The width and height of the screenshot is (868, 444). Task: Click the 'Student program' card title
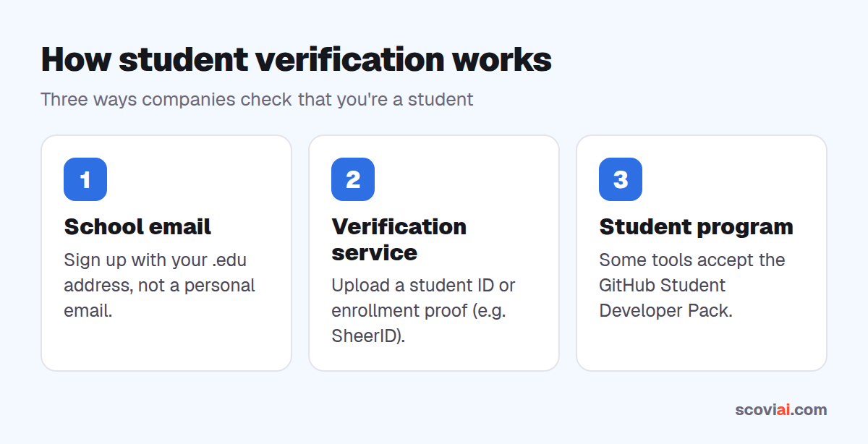tap(696, 226)
